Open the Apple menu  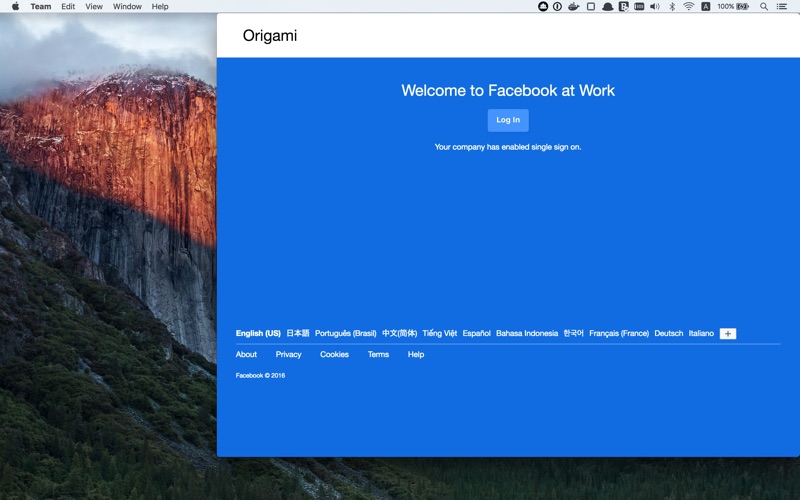(x=15, y=6)
